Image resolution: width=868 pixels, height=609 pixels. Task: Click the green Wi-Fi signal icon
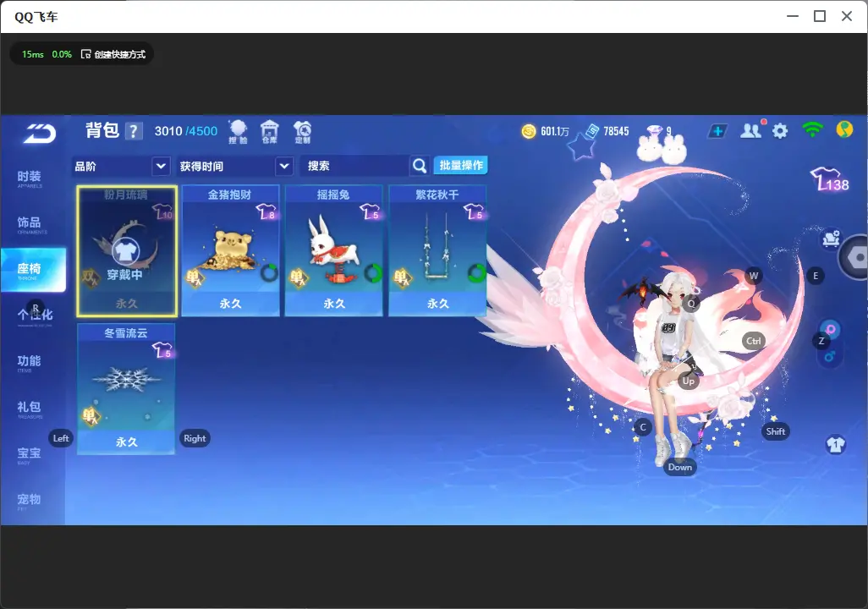coord(812,129)
